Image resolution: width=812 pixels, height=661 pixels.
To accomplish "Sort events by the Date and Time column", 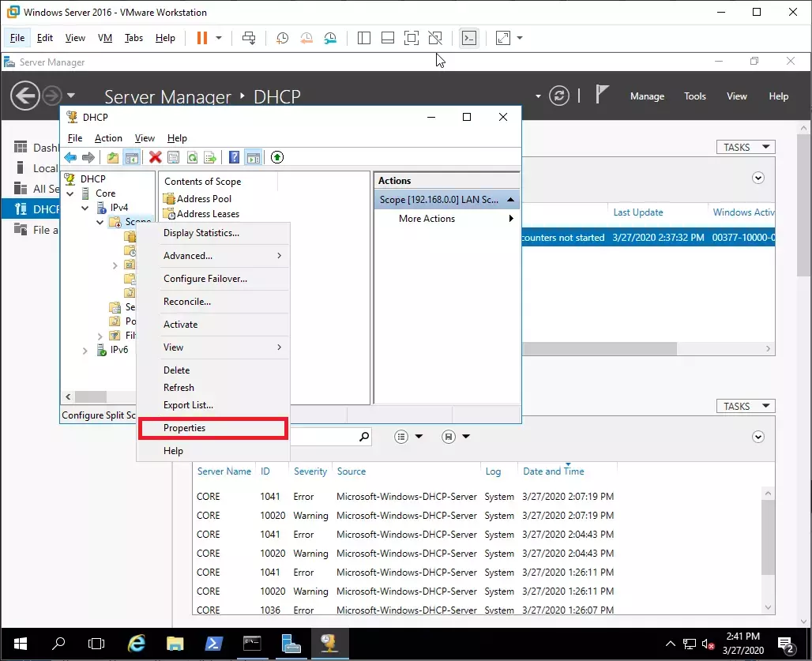I will click(554, 471).
